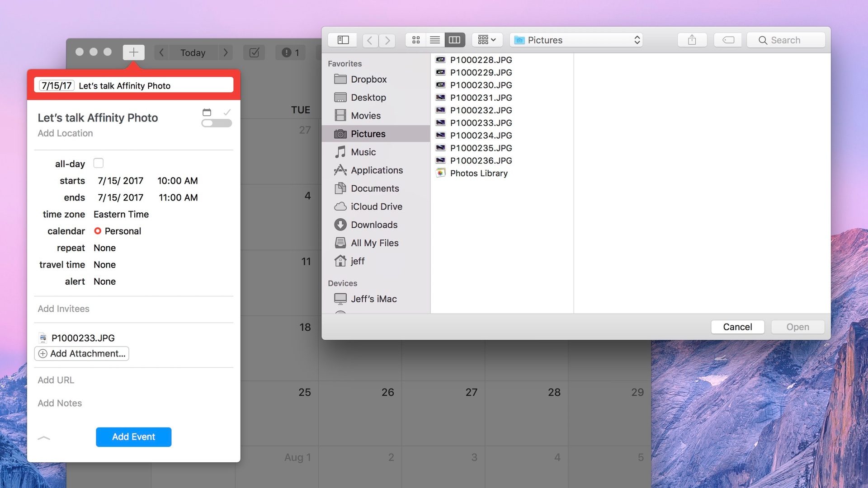Select Downloads in Favorites sidebar
This screenshot has height=488, width=868.
(x=376, y=225)
